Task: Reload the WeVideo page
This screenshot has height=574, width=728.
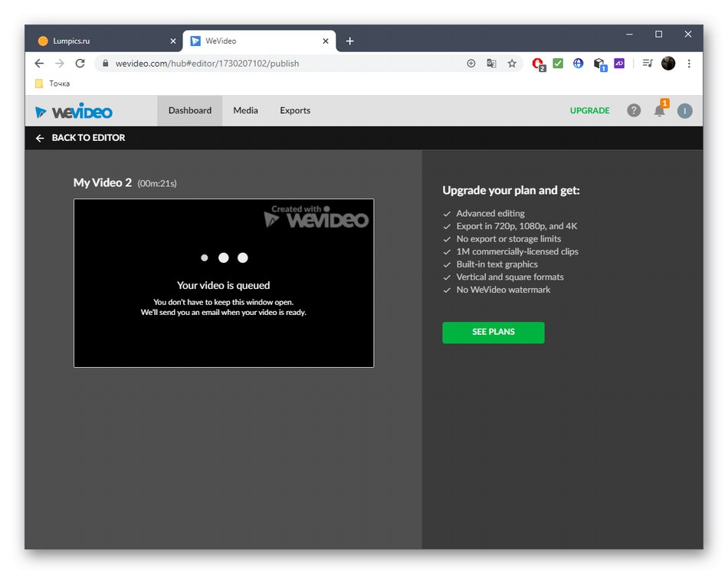Action: [80, 64]
